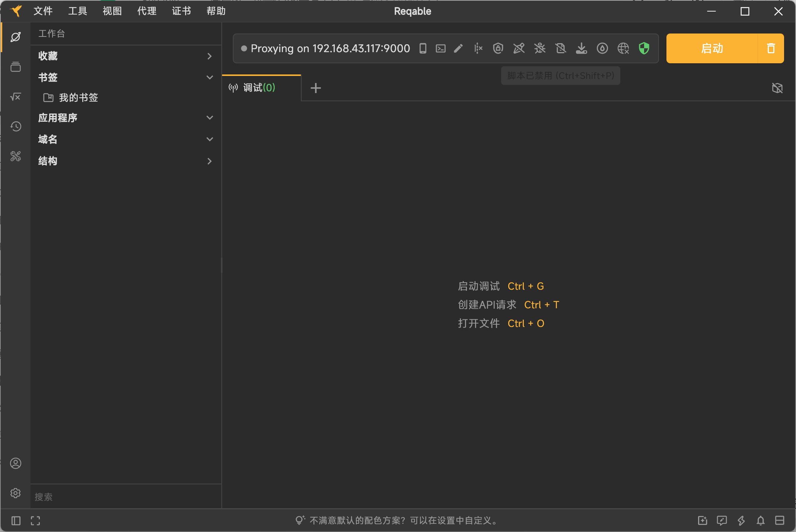Add a new tab with plus button

[316, 88]
